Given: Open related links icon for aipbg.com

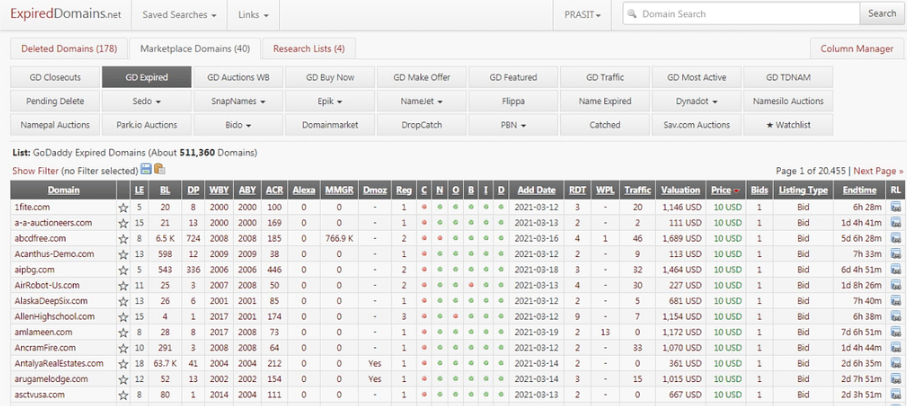Looking at the screenshot, I should pyautogui.click(x=896, y=270).
